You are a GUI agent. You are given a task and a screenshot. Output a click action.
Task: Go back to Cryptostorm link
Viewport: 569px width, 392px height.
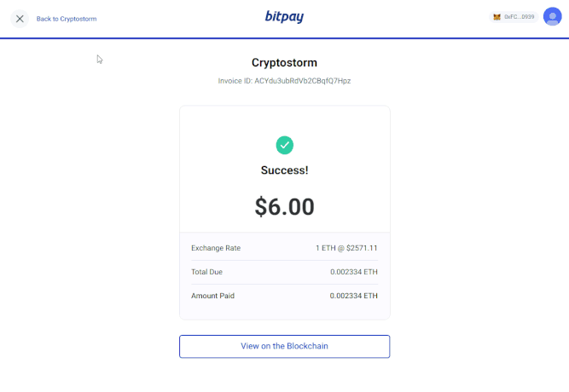coord(67,18)
